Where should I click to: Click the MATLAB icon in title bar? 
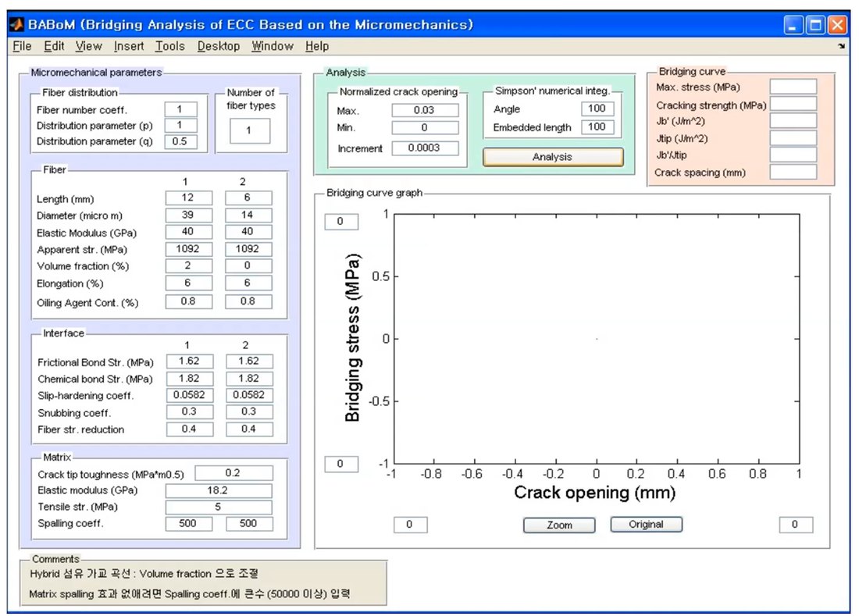(16, 25)
